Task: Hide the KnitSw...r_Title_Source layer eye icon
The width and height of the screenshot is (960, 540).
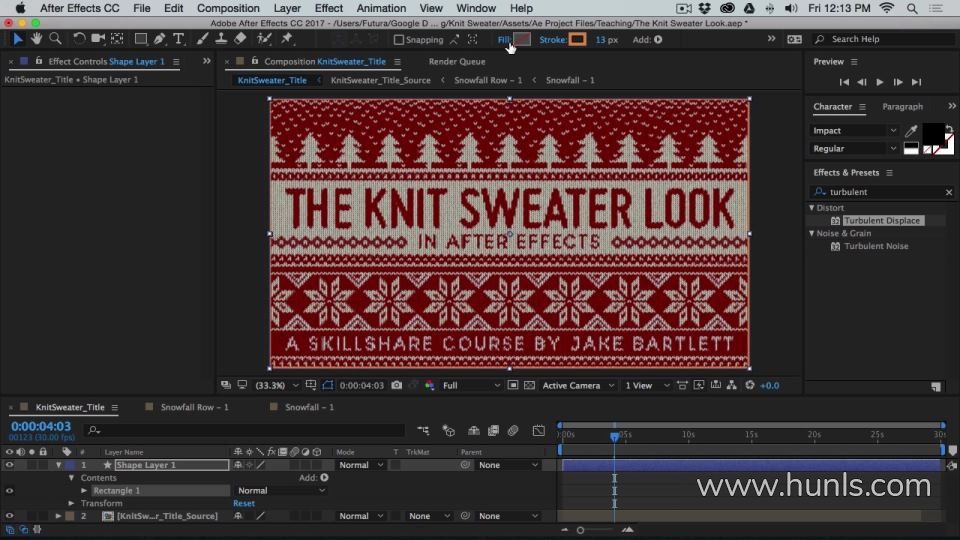Action: pyautogui.click(x=9, y=516)
